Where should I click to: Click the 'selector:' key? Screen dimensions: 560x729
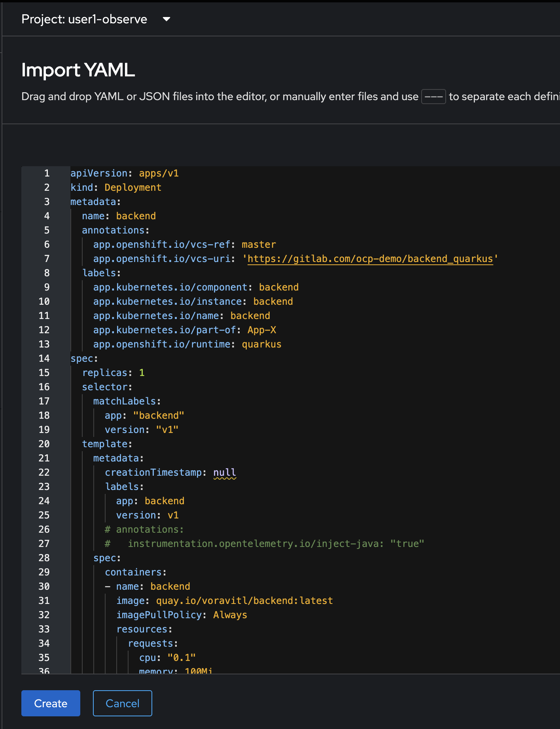[x=107, y=387]
